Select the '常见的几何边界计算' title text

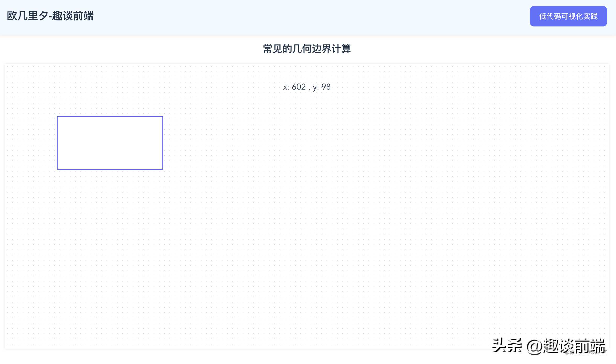307,48
